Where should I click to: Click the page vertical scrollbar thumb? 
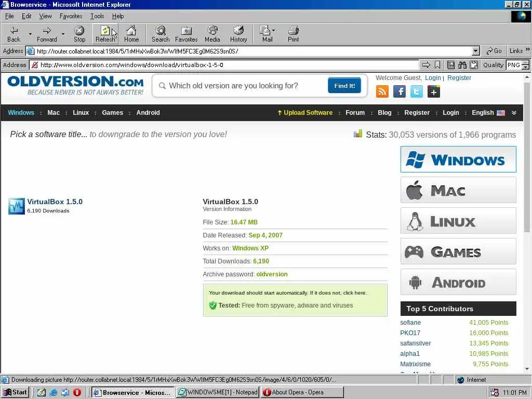click(527, 158)
